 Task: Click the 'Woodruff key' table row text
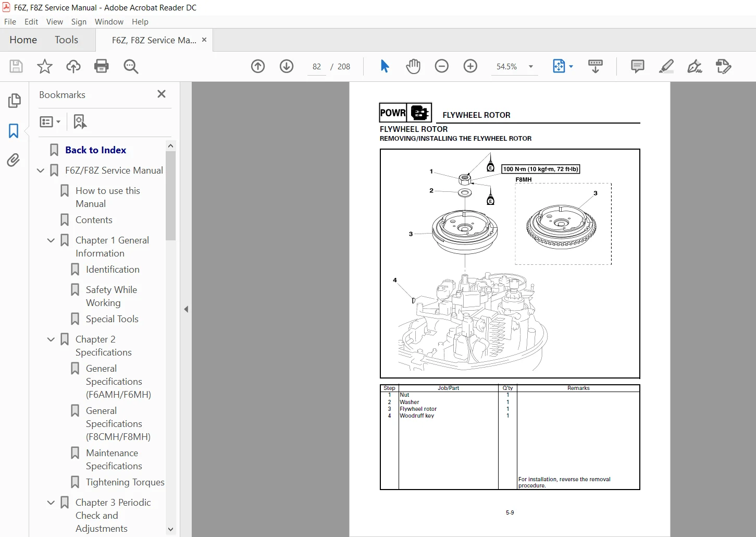click(417, 416)
